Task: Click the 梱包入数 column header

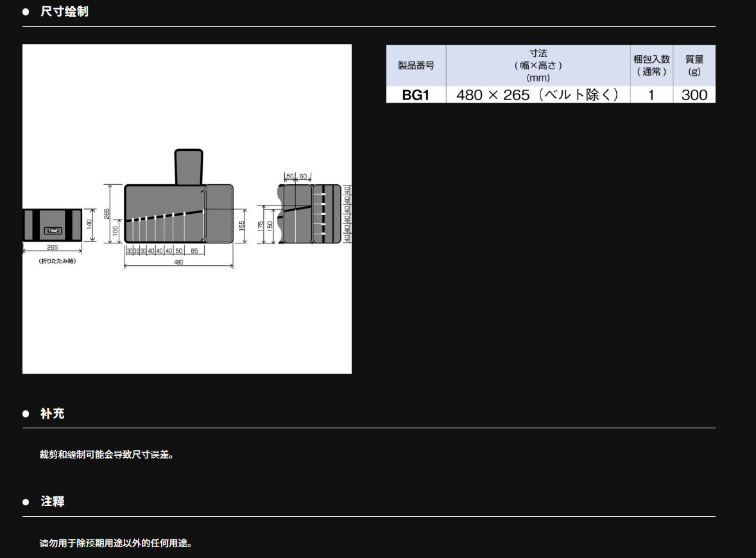Action: point(651,65)
